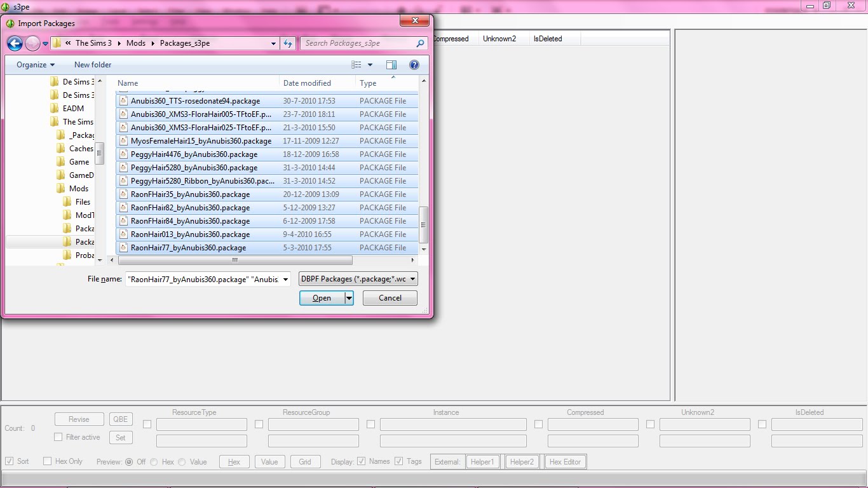Click the back navigation arrow

(x=14, y=43)
